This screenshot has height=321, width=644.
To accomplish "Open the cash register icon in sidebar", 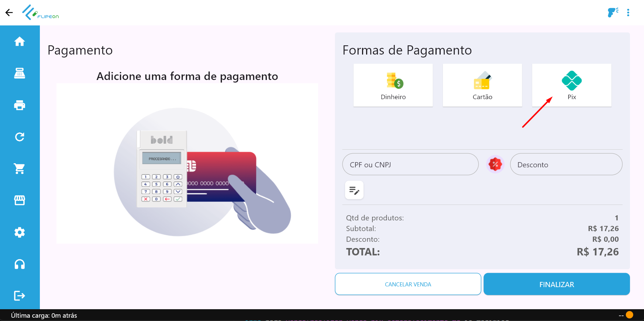I will point(20,73).
